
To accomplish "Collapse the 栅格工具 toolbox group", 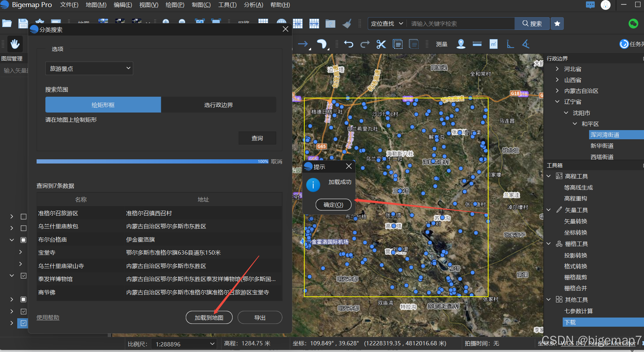I will pyautogui.click(x=549, y=244).
